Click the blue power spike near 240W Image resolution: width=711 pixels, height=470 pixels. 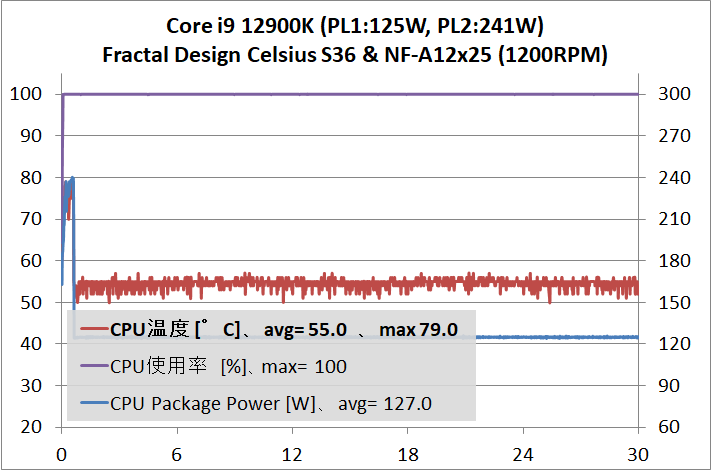coord(72,181)
